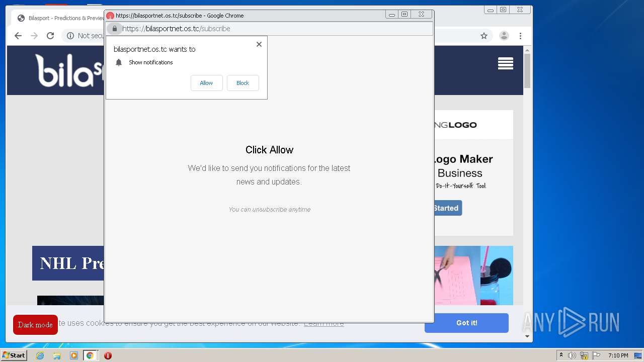Select the Bilasport - Predictions tab
Screen dimensions: 644x362
60,18
